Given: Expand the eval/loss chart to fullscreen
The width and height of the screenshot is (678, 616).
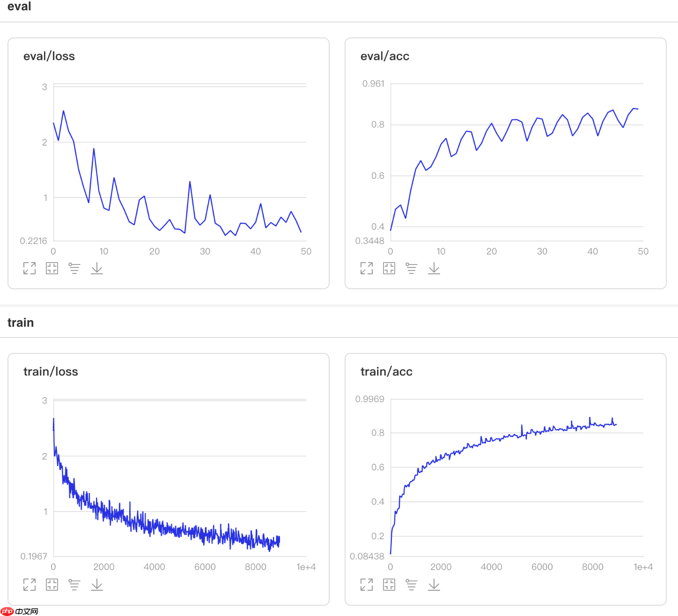Looking at the screenshot, I should pyautogui.click(x=29, y=268).
